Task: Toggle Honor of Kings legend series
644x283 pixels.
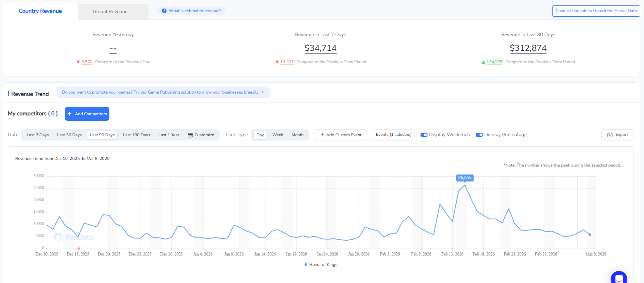Action: 321,265
